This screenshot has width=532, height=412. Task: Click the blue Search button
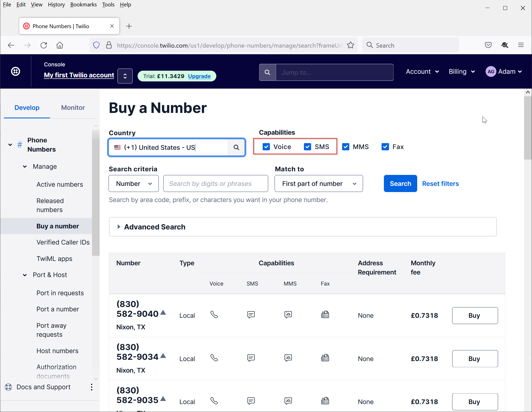400,184
